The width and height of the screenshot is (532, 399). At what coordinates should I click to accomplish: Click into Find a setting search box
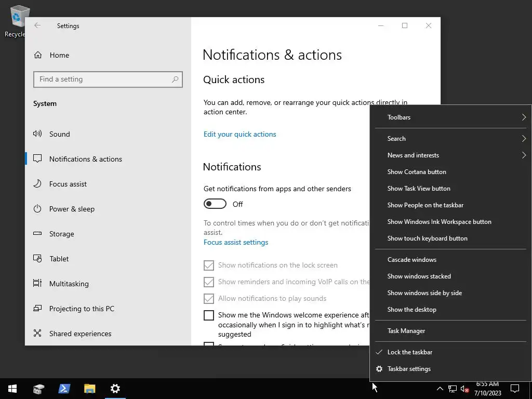click(x=108, y=79)
